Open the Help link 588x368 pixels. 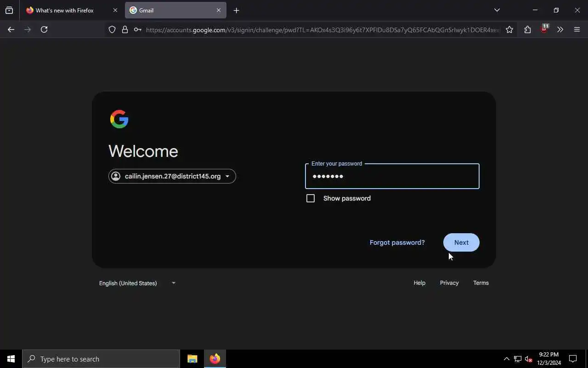pos(419,283)
